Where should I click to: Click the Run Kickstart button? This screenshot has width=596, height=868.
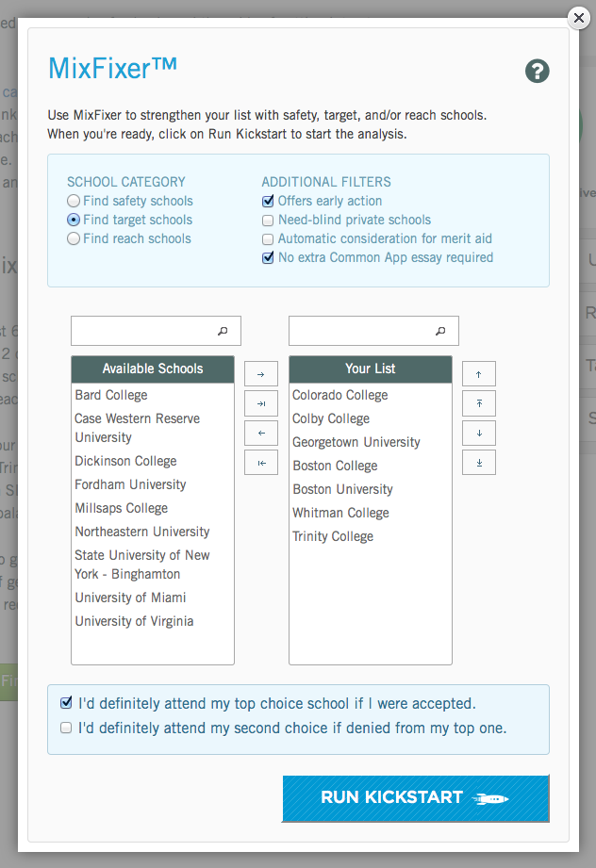point(416,798)
